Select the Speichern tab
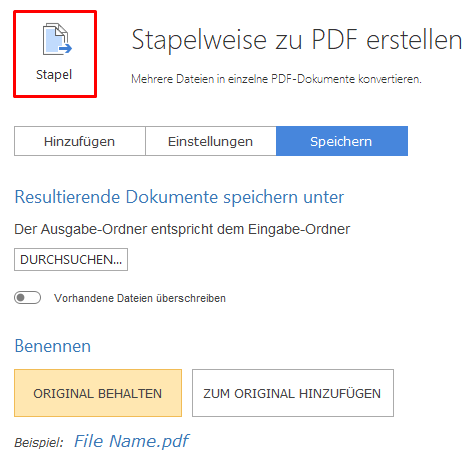This screenshot has height=467, width=474. (342, 141)
